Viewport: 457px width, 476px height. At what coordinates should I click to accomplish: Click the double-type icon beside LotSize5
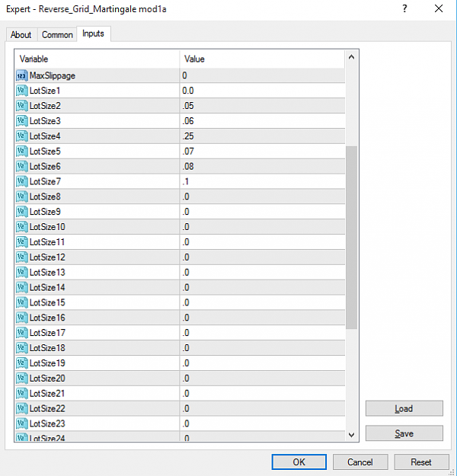(21, 152)
